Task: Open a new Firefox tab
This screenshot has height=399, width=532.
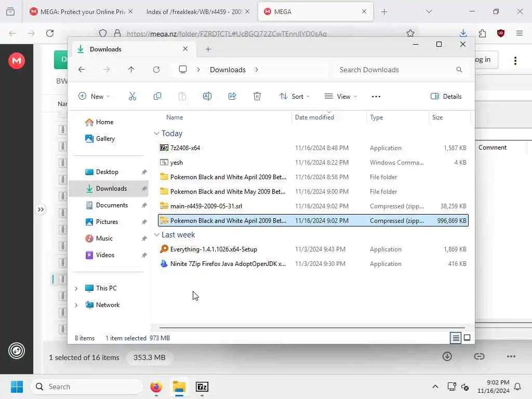Action: click(384, 11)
